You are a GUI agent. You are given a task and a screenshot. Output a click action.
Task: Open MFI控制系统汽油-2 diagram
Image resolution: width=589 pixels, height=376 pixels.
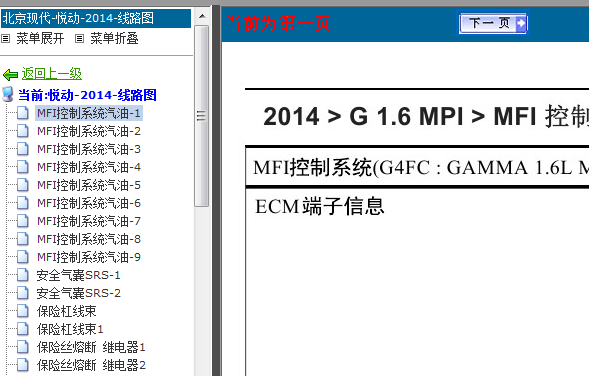pos(89,131)
